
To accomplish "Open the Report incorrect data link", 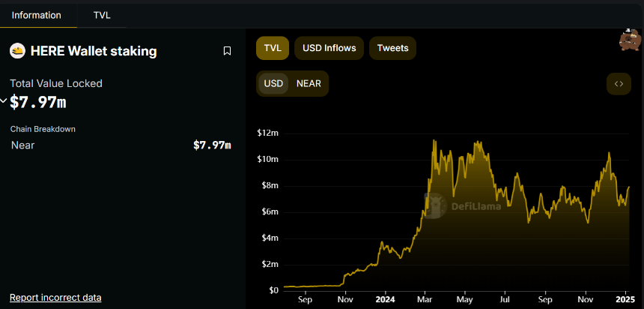I will (55, 298).
